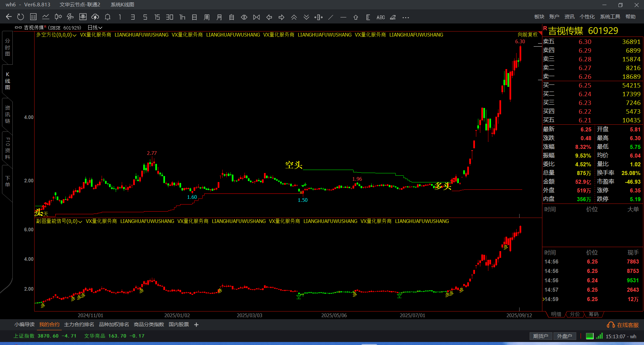The height and width of the screenshot is (345, 644).
Task: Open the 板块 menu
Action: (x=539, y=16)
